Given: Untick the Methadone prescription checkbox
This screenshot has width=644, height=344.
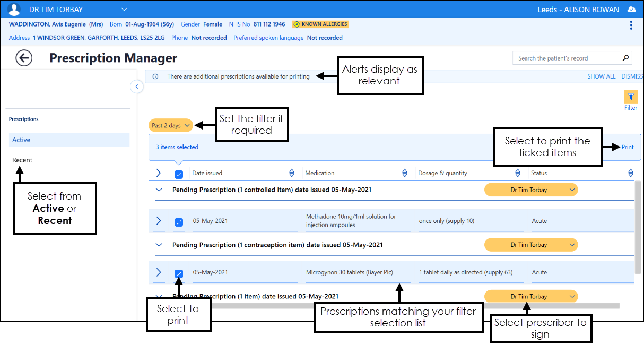Looking at the screenshot, I should click(179, 222).
